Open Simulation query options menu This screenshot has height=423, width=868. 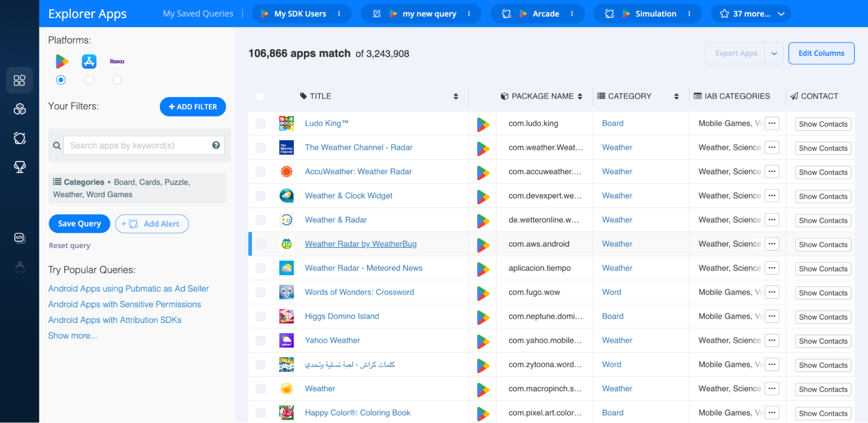click(689, 14)
